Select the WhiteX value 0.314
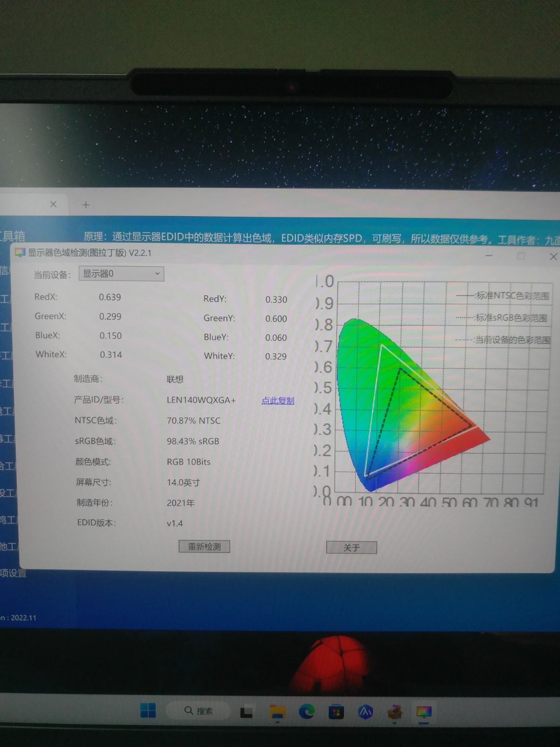The width and height of the screenshot is (560, 747). (x=111, y=354)
